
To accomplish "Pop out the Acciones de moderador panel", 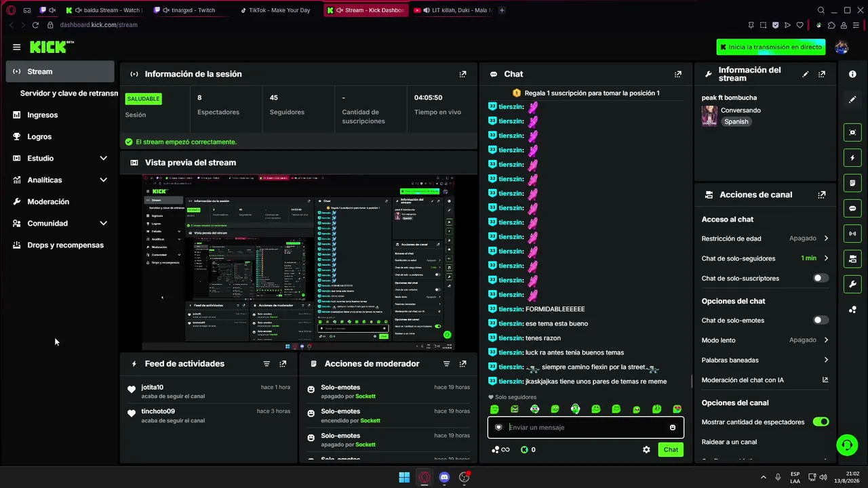I will click(x=462, y=364).
